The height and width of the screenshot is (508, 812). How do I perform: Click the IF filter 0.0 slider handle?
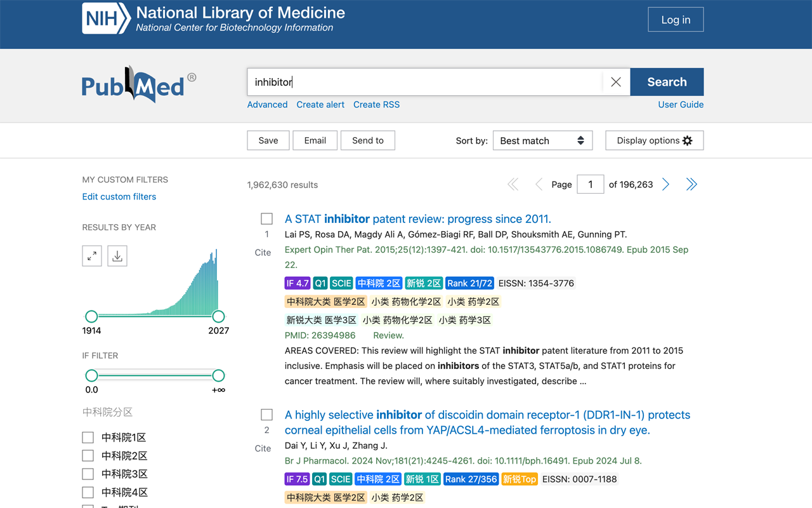[x=91, y=375]
